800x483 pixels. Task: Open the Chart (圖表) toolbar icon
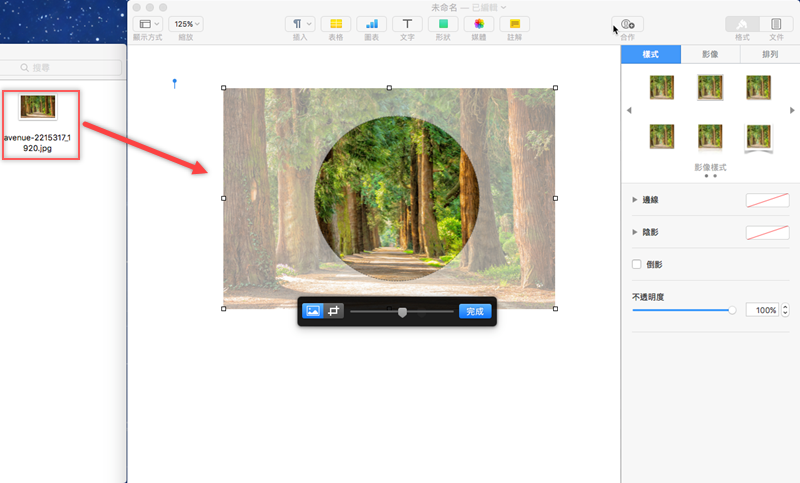click(x=372, y=24)
